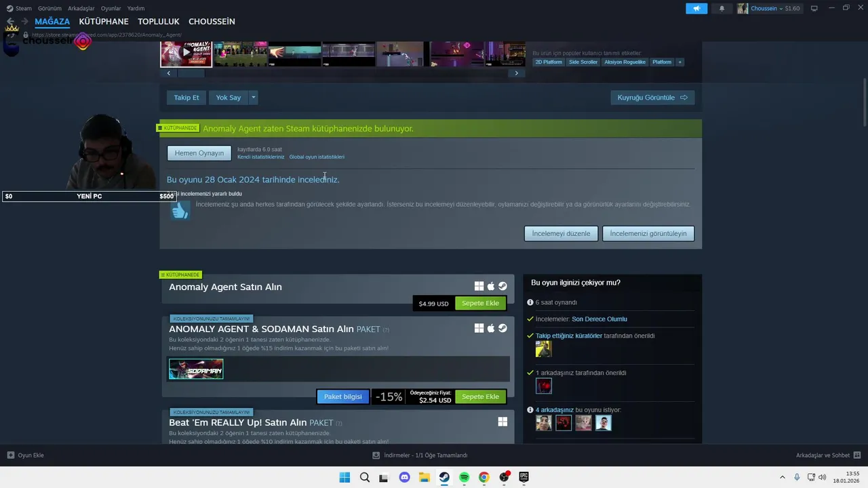Switch to the KÜTÜPHANE tab
This screenshot has width=868, height=488.
click(104, 22)
